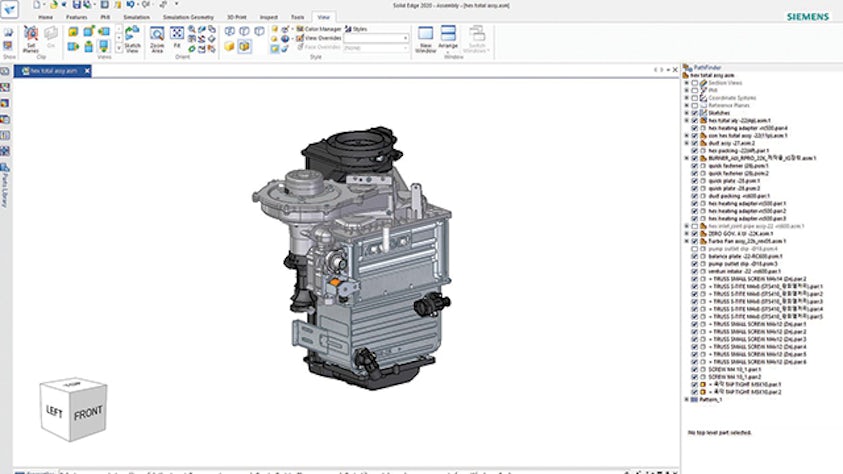
Task: Uncheck the Sketches checkbox
Action: pos(695,113)
